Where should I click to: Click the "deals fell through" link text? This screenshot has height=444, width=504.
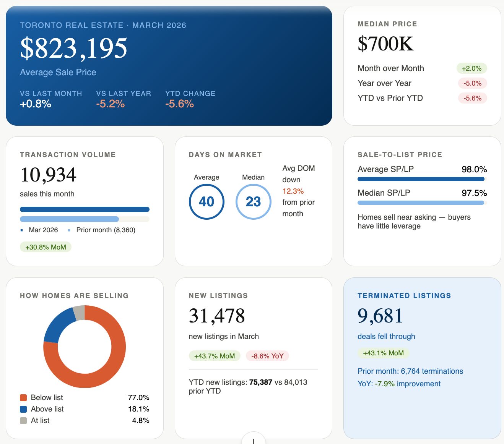386,337
